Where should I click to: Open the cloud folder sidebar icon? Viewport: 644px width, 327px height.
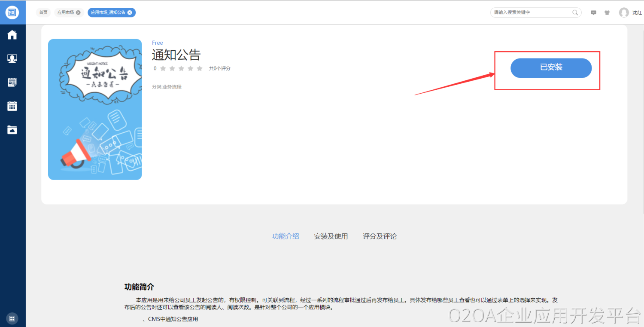point(12,130)
